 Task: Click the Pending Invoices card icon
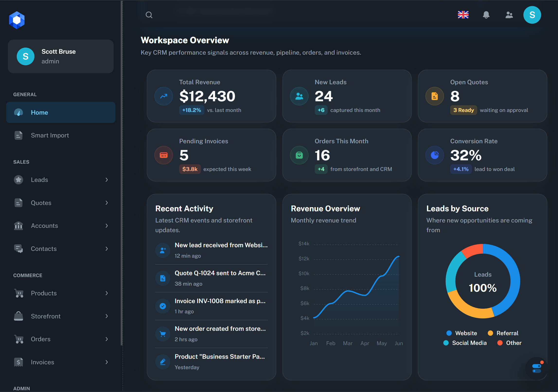tap(164, 155)
